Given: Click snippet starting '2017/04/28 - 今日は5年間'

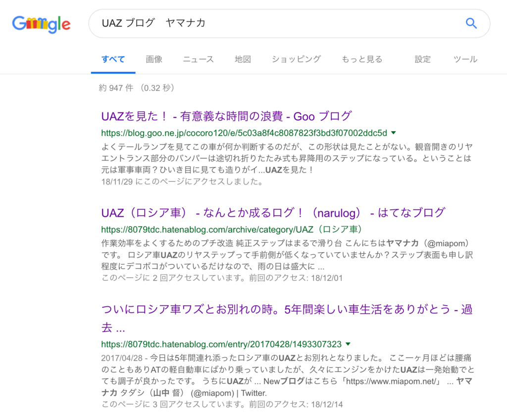Looking at the screenshot, I should click(x=287, y=375).
